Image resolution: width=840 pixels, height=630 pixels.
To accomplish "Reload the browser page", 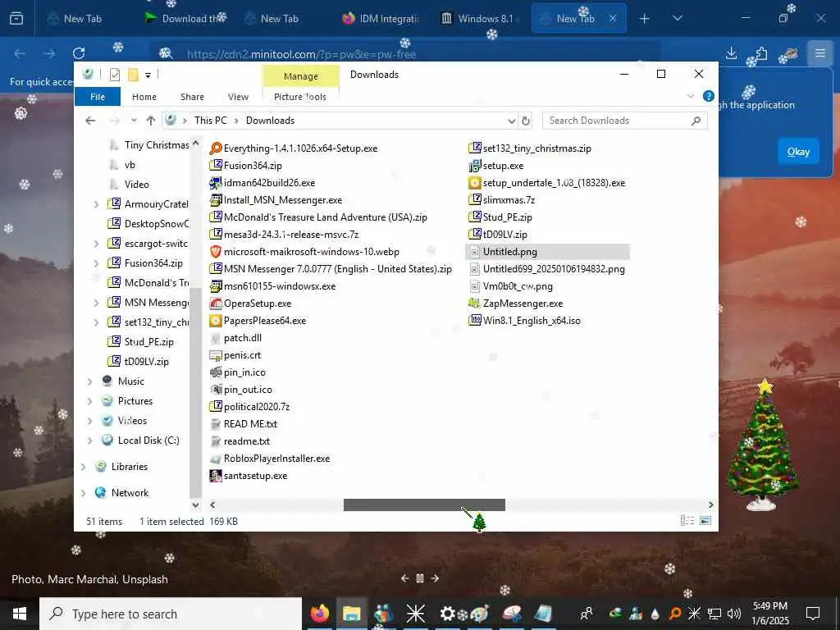I will [79, 53].
